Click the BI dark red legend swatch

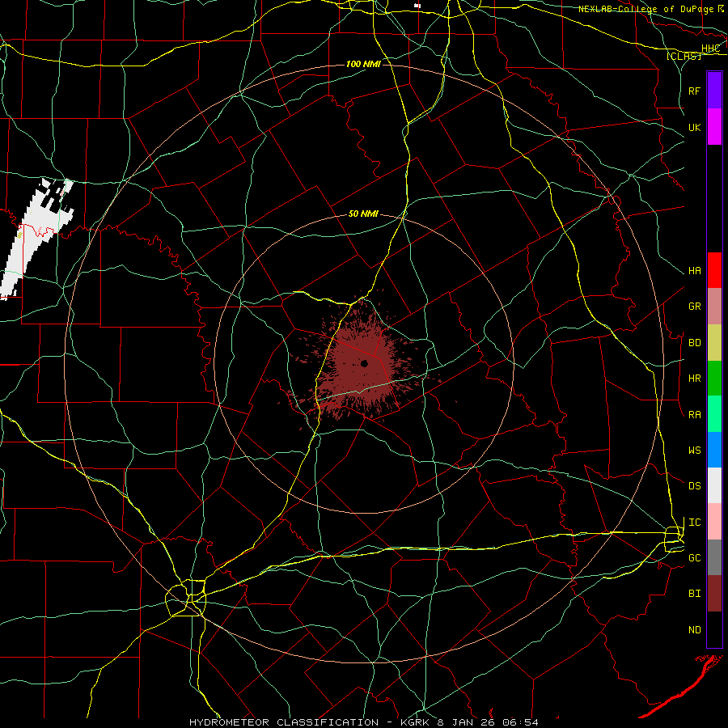pyautogui.click(x=714, y=594)
